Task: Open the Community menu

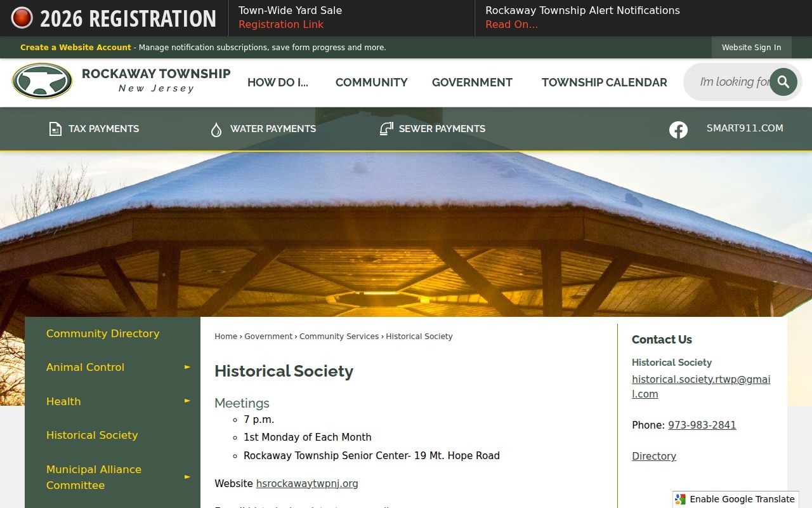Action: (x=372, y=83)
